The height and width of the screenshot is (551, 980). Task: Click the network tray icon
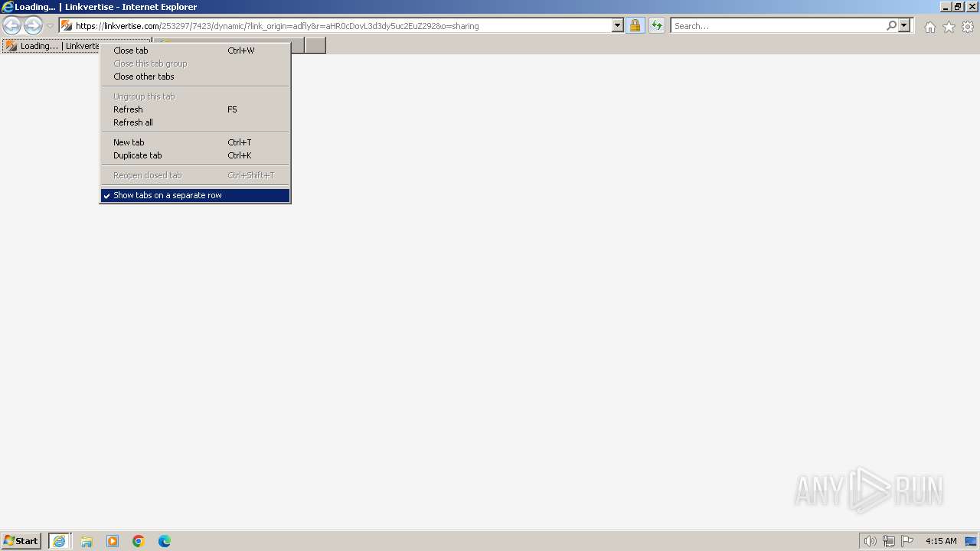(x=889, y=541)
